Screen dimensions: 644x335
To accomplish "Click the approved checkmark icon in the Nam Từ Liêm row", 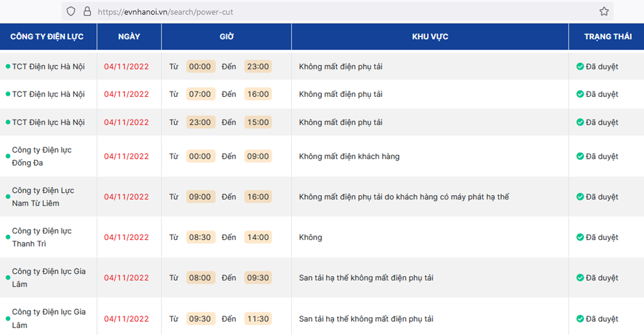I will click(580, 196).
